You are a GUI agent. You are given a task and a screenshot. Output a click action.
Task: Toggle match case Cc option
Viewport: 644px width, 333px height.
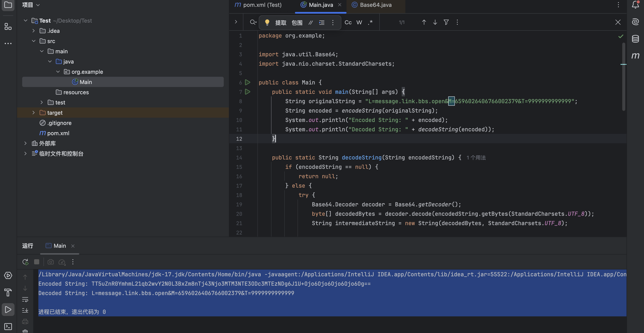click(x=348, y=23)
